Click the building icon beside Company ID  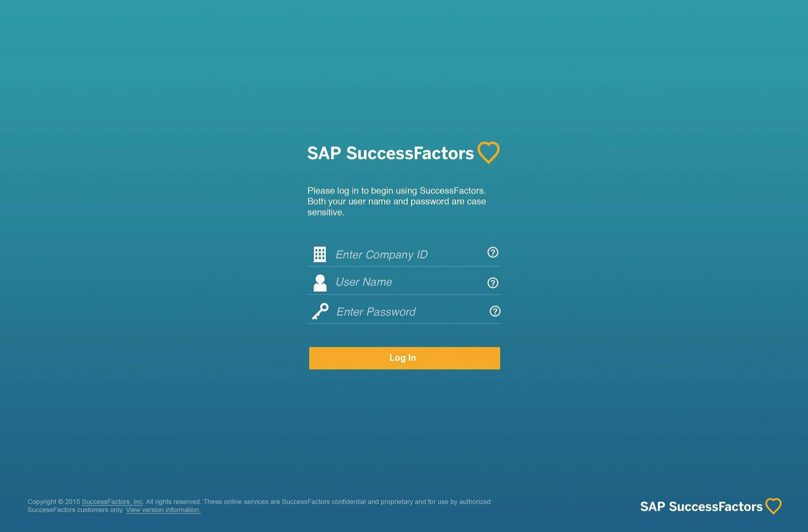[320, 254]
